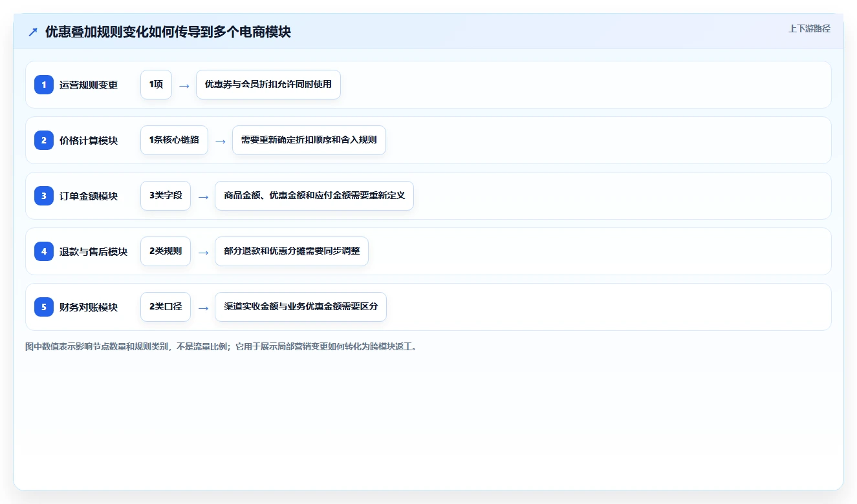
Task: Click the arrow after the 1项 chip
Action: (x=184, y=85)
